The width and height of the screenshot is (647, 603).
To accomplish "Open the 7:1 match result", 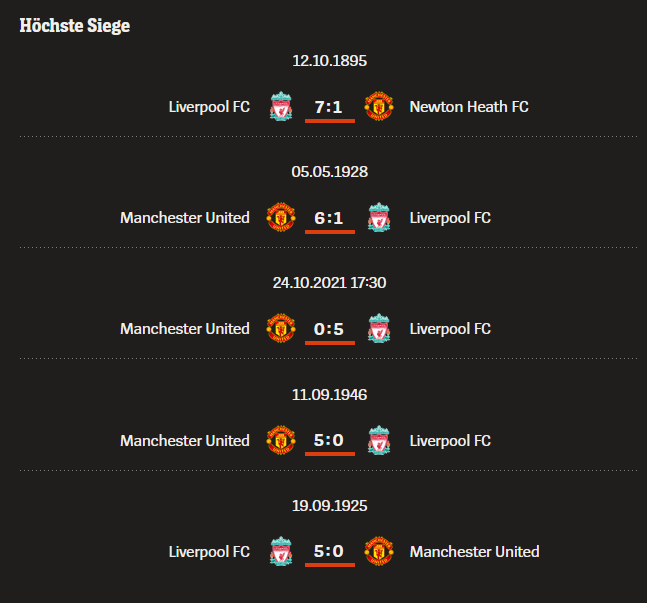I will tap(330, 106).
